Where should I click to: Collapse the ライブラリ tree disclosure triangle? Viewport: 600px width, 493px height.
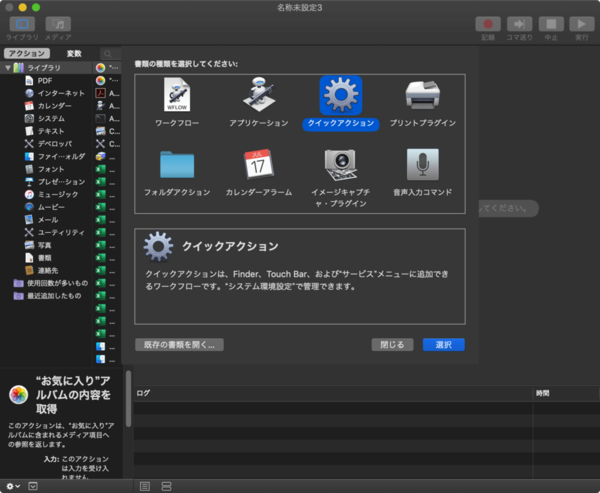(x=7, y=68)
